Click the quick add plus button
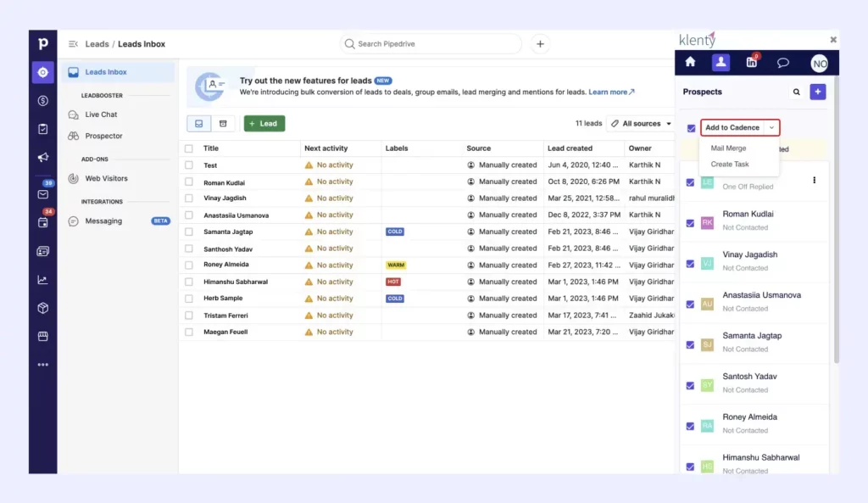Viewport: 868px width, 503px height. 540,44
